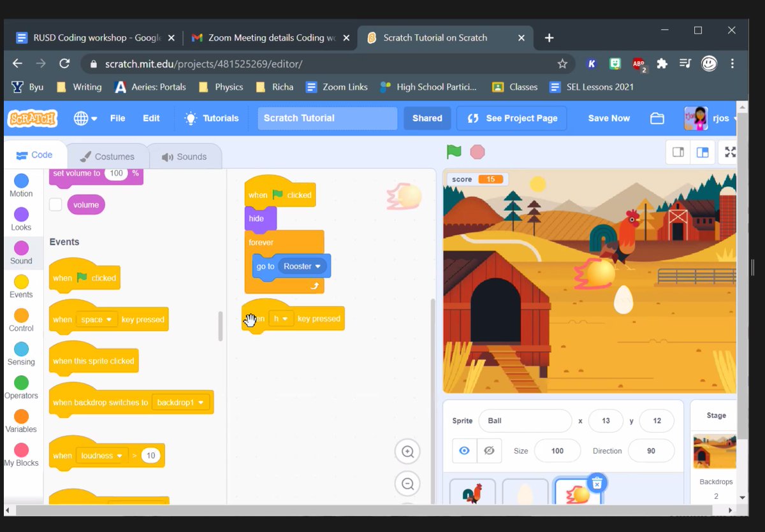
Task: Select the Sound block category
Action: (21, 253)
